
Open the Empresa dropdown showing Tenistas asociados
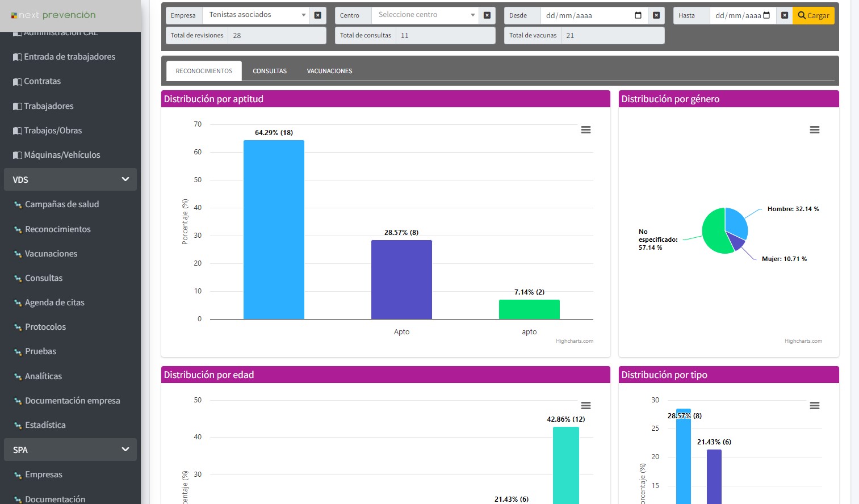256,15
